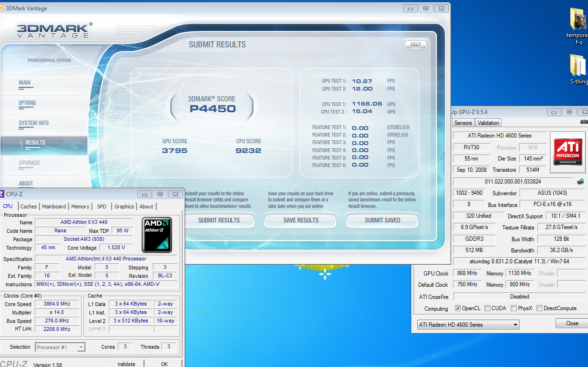Click the Socket AM3 (938) package value

pyautogui.click(x=84, y=239)
